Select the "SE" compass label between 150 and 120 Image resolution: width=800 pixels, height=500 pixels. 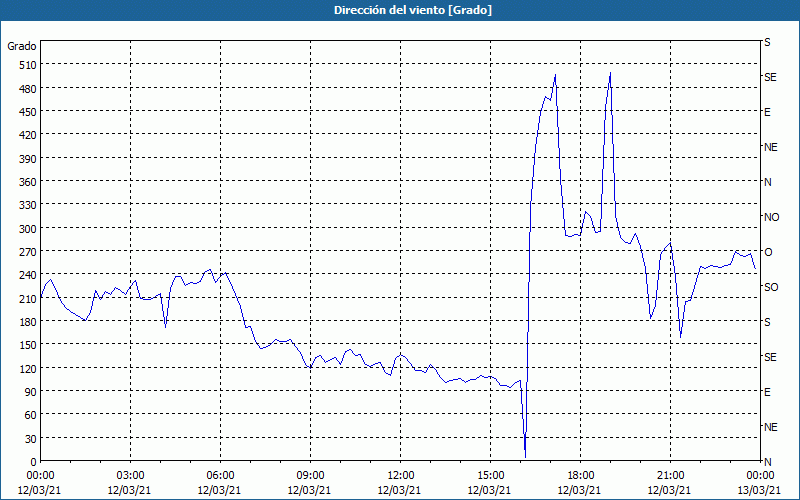click(770, 357)
